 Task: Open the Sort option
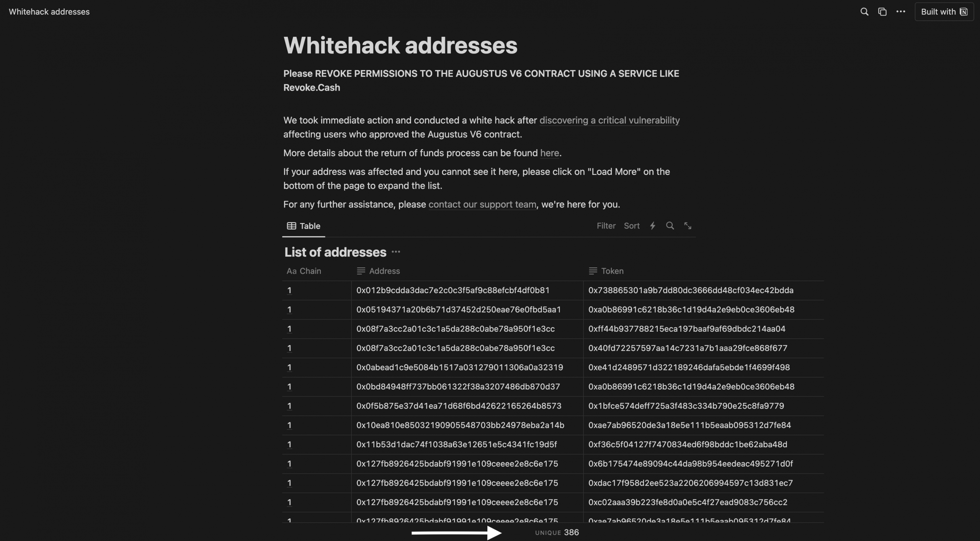[632, 226]
